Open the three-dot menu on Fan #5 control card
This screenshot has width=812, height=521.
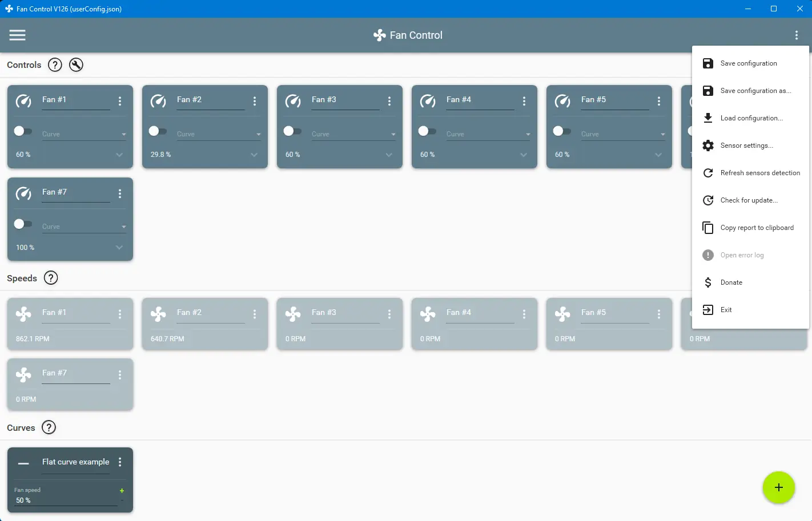pyautogui.click(x=659, y=101)
